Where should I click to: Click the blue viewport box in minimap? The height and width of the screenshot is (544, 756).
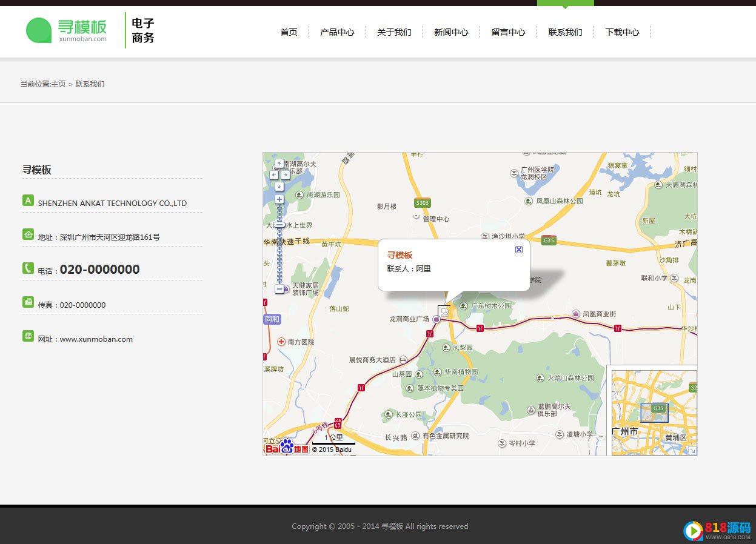click(x=654, y=413)
